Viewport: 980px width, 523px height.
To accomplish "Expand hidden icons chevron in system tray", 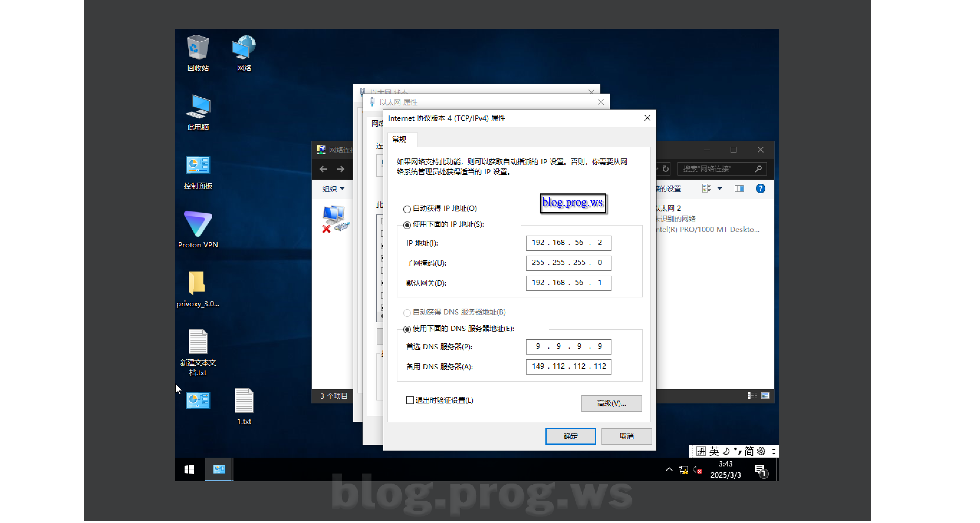I will [x=669, y=469].
